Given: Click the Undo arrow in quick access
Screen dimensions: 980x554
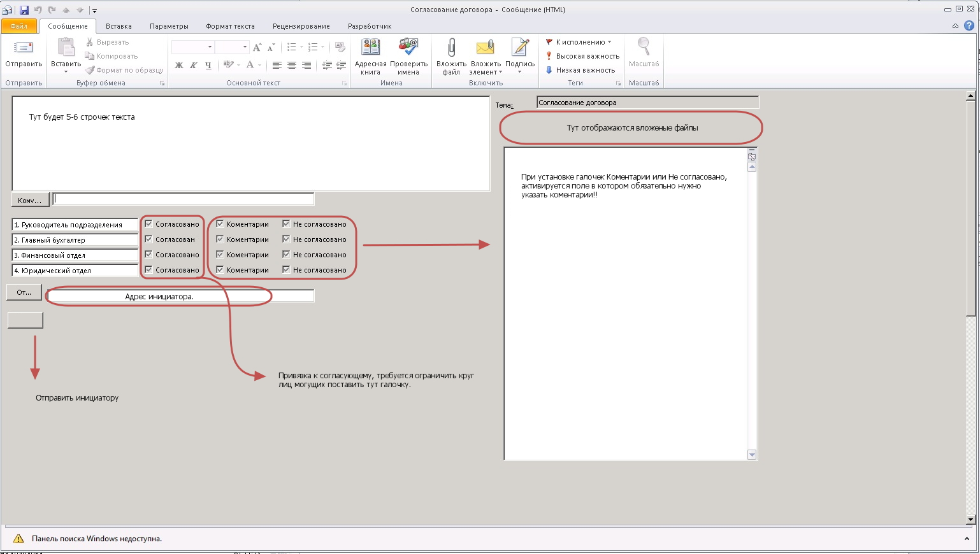Looking at the screenshot, I should pos(38,10).
